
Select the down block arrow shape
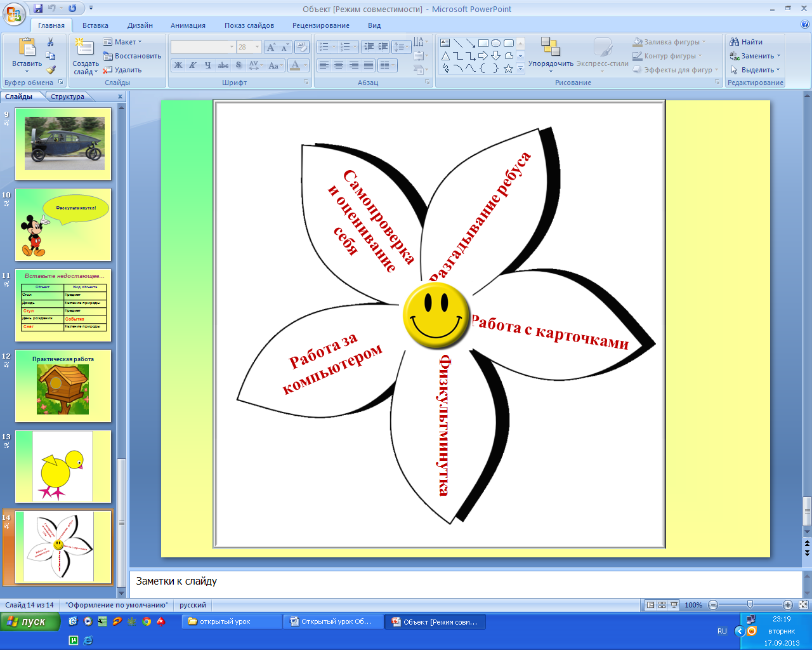[x=496, y=56]
